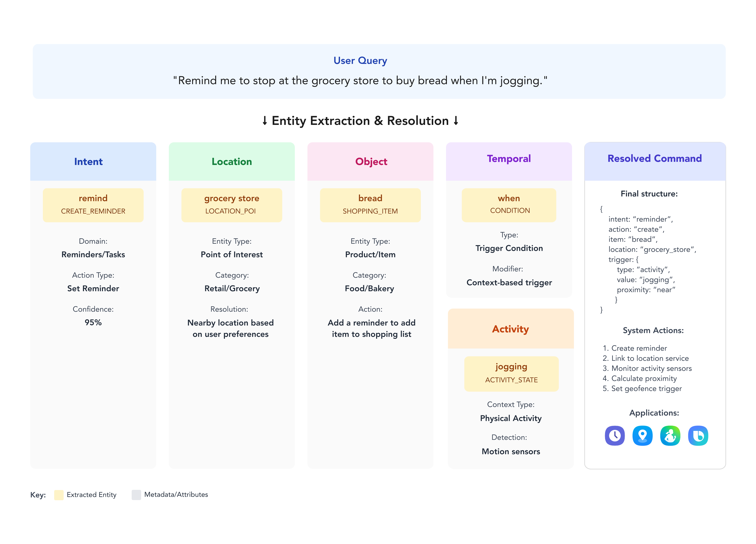Click the quoted user query sentence
Image resolution: width=756 pixels, height=544 pixels.
(x=360, y=81)
